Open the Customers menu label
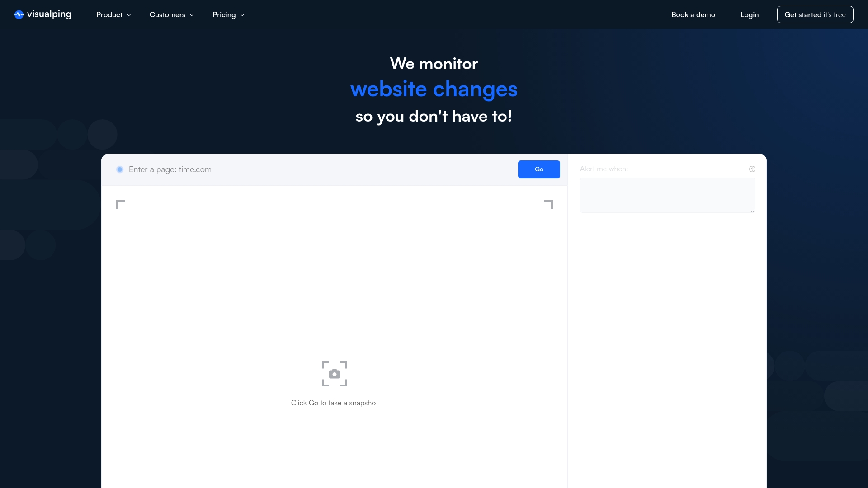Screen dimensions: 868x488 tap(167, 14)
